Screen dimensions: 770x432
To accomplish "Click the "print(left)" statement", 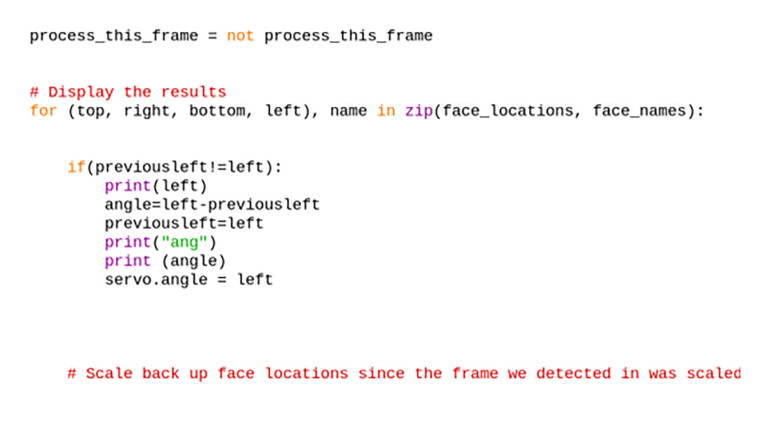I will pos(155,186).
